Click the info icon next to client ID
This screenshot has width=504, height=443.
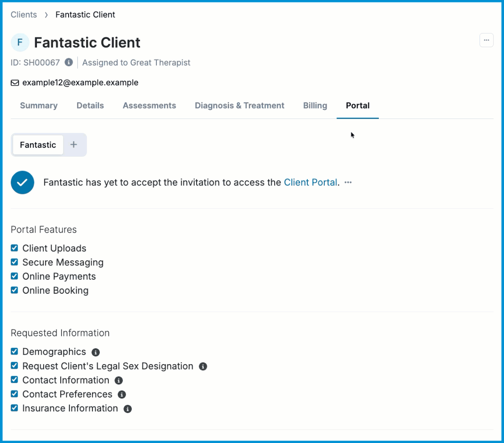click(69, 62)
